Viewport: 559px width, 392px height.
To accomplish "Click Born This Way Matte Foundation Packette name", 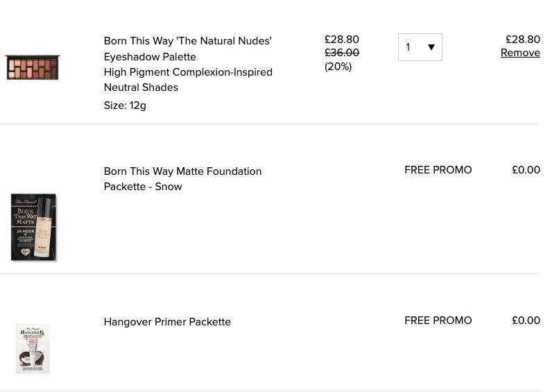I will coord(182,179).
